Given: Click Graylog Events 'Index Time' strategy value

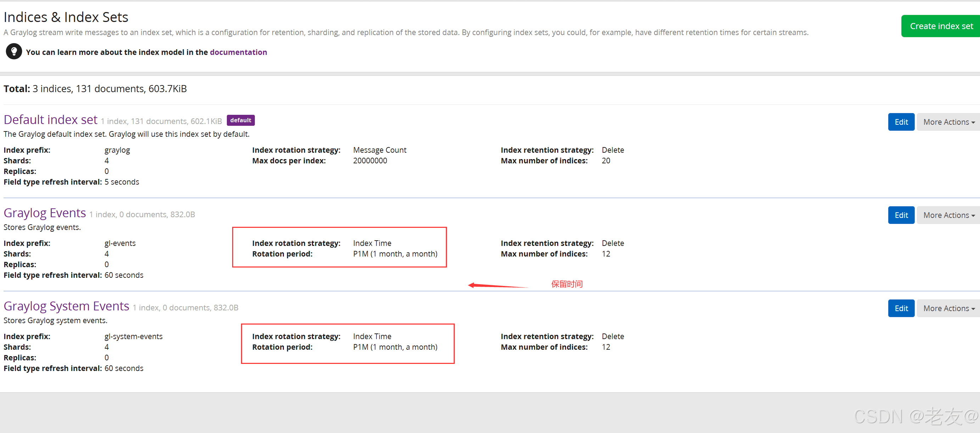Looking at the screenshot, I should coord(372,243).
